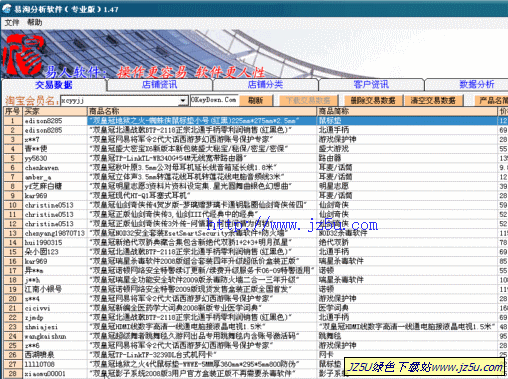Open the 文件 menu

[12, 23]
